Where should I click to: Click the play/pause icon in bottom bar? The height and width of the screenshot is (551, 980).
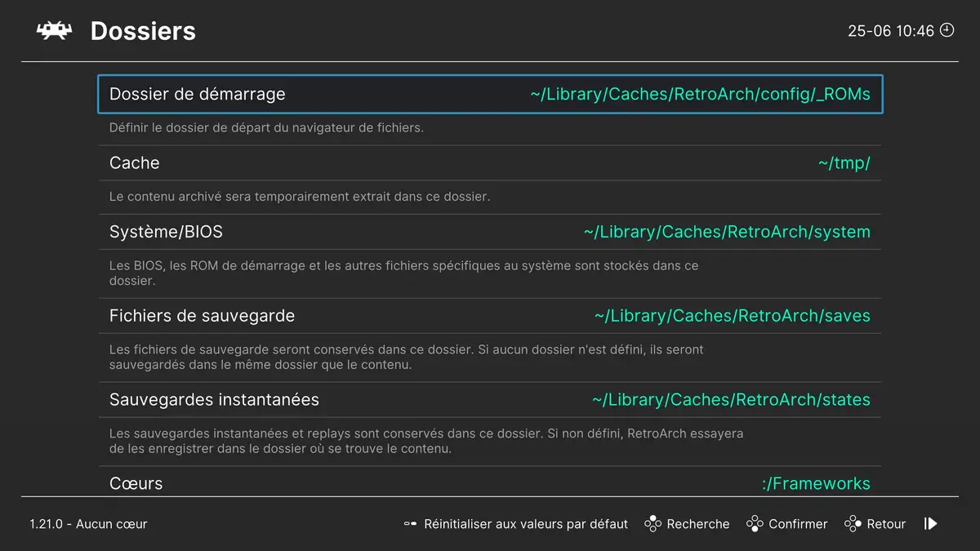(930, 524)
